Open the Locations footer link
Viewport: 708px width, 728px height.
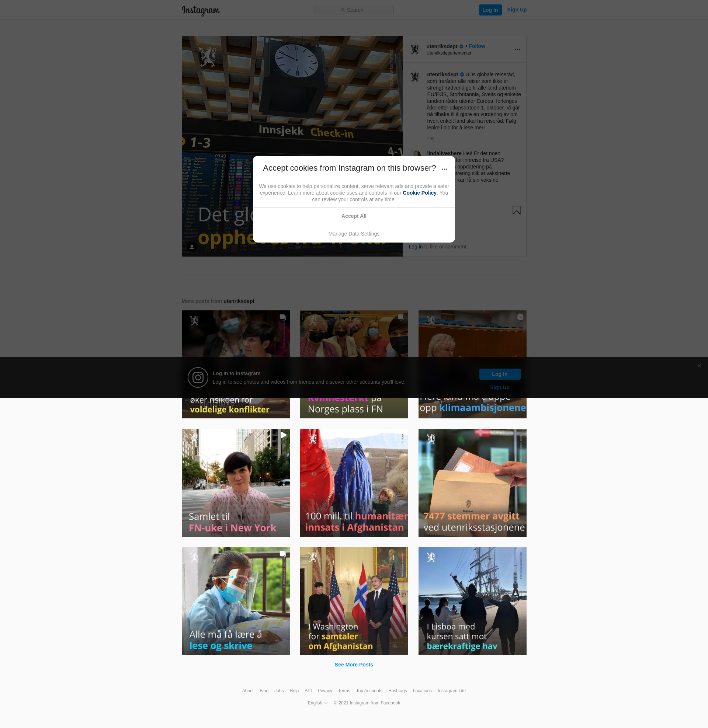tap(422, 691)
